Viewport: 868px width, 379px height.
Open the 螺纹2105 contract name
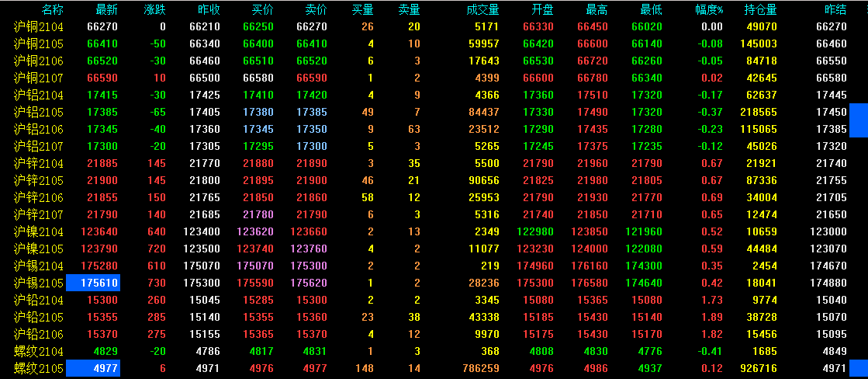click(x=38, y=369)
